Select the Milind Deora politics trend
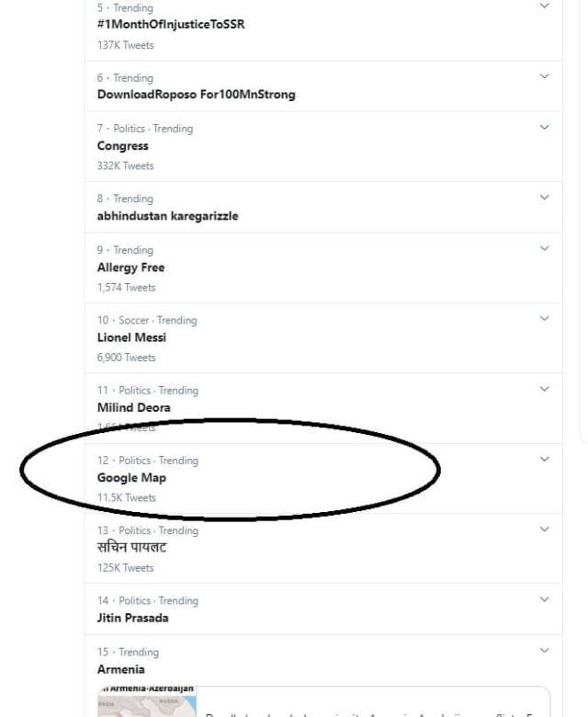The width and height of the screenshot is (588, 717). (133, 407)
